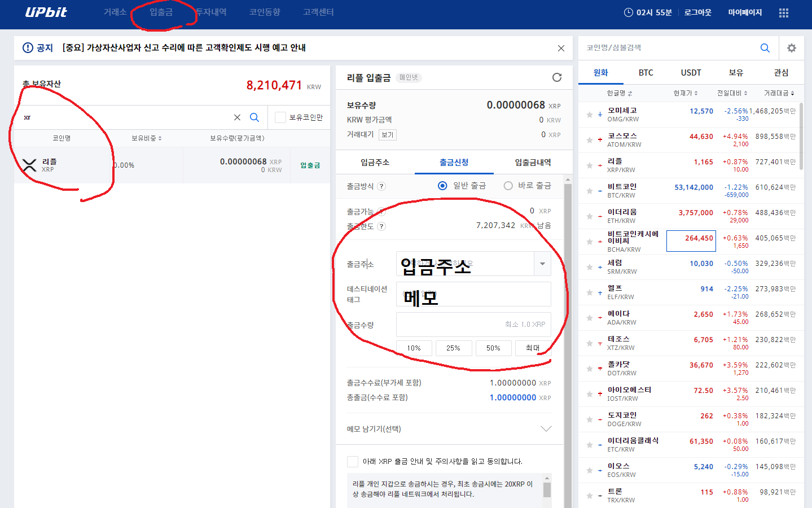This screenshot has height=508, width=812.
Task: Select the BTC market tab
Action: pyautogui.click(x=646, y=72)
